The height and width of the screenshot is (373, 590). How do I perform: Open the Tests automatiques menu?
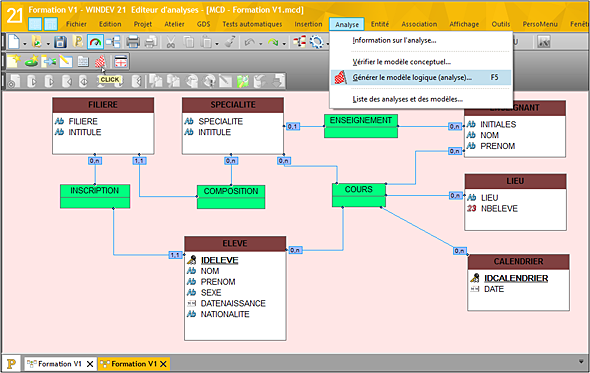coord(252,24)
